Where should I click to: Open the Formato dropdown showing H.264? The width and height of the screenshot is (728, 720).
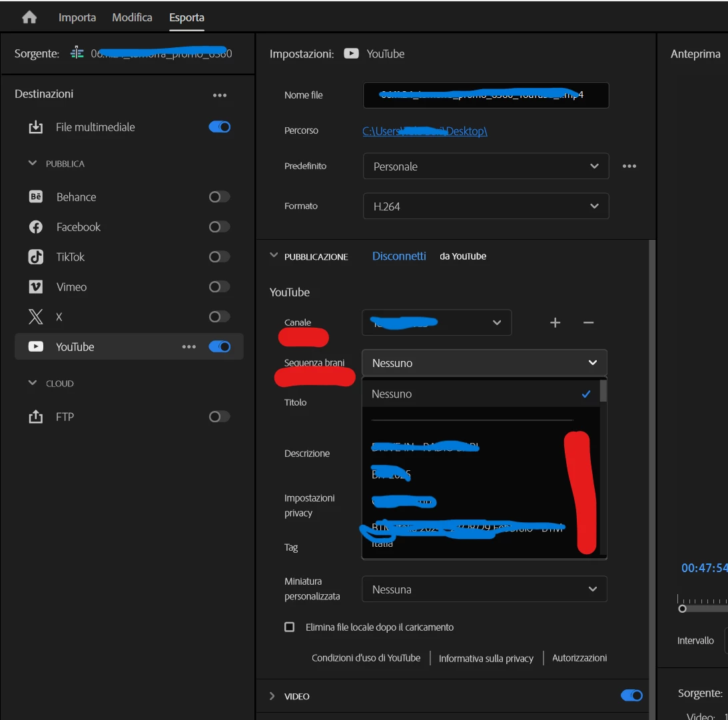pyautogui.click(x=486, y=206)
